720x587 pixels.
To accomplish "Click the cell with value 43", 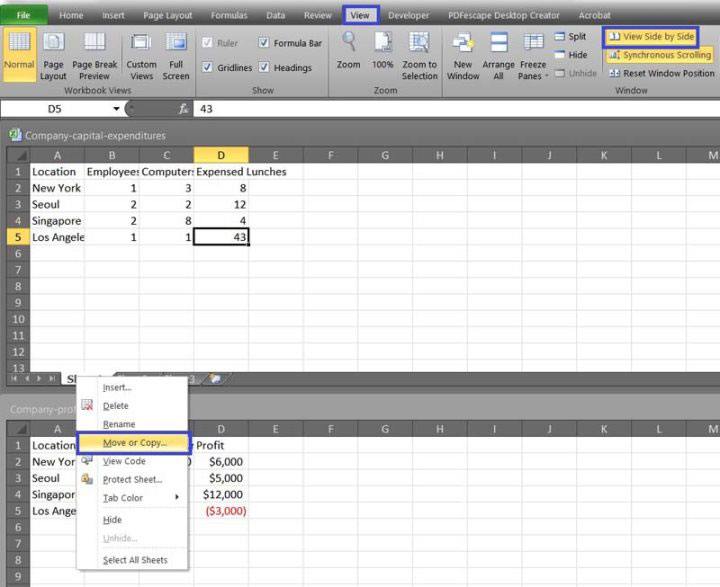I will click(221, 237).
